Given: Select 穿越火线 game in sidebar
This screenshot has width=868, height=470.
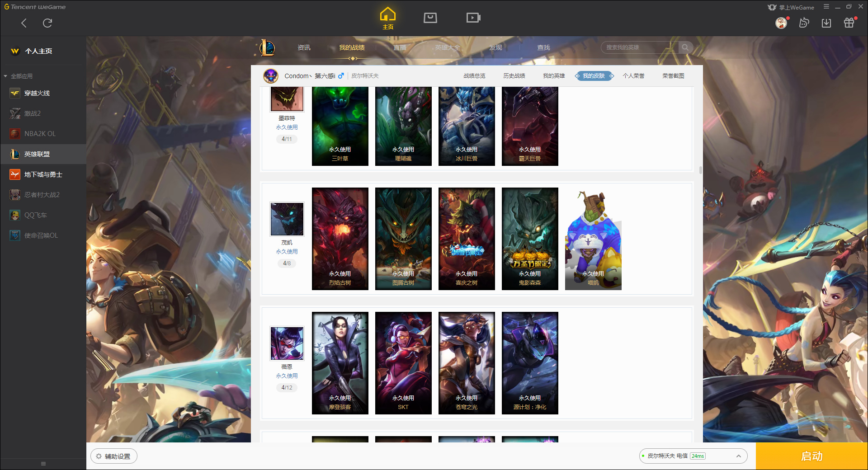Looking at the screenshot, I should click(x=43, y=93).
